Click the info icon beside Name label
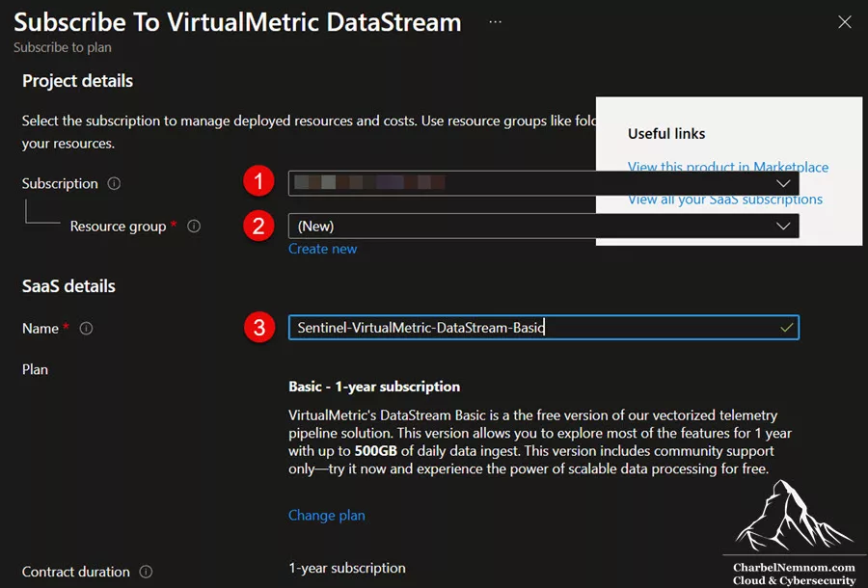The width and height of the screenshot is (868, 588). click(x=87, y=329)
